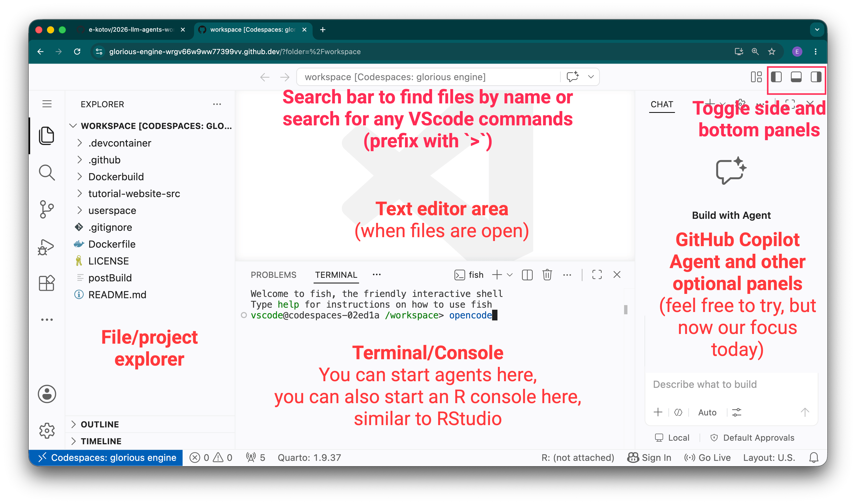Toggle the primary side bar
The image size is (856, 504).
[x=776, y=77]
